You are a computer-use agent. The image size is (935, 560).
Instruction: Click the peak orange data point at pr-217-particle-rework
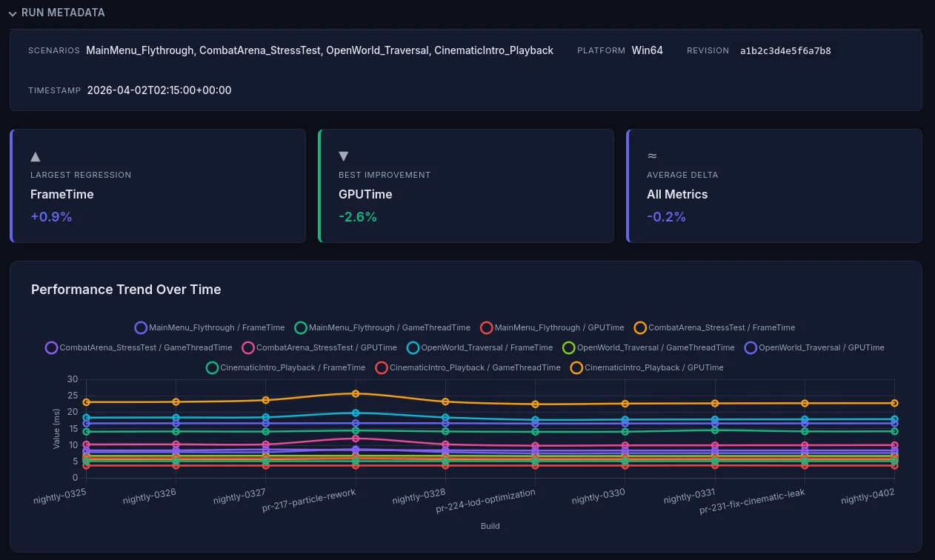[x=355, y=394]
